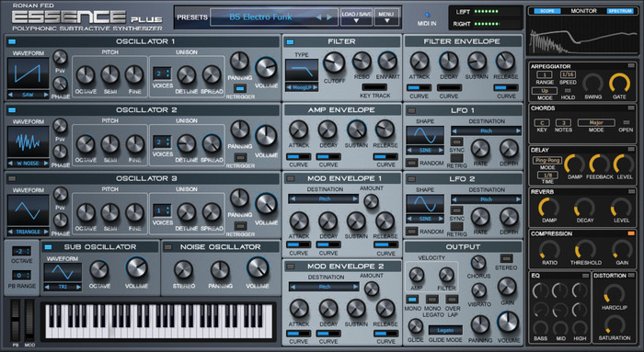This screenshot has height=352, width=644.
Task: Click Oscillator 1 Octave knob
Action: (x=86, y=75)
